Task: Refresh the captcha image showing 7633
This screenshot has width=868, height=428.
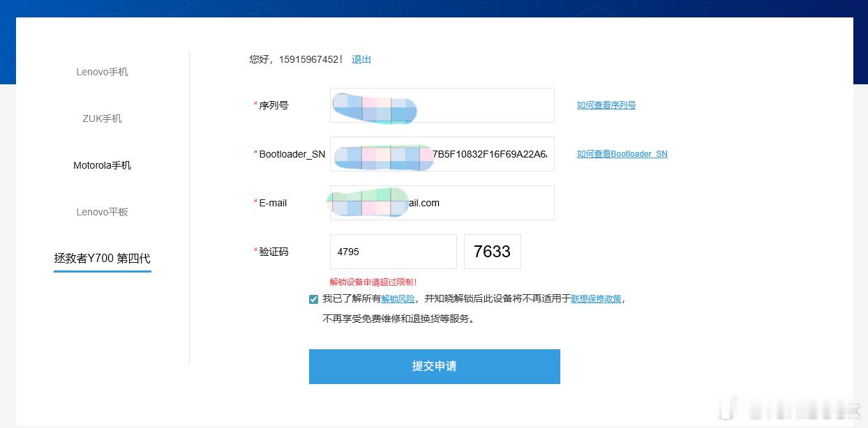Action: (x=493, y=252)
